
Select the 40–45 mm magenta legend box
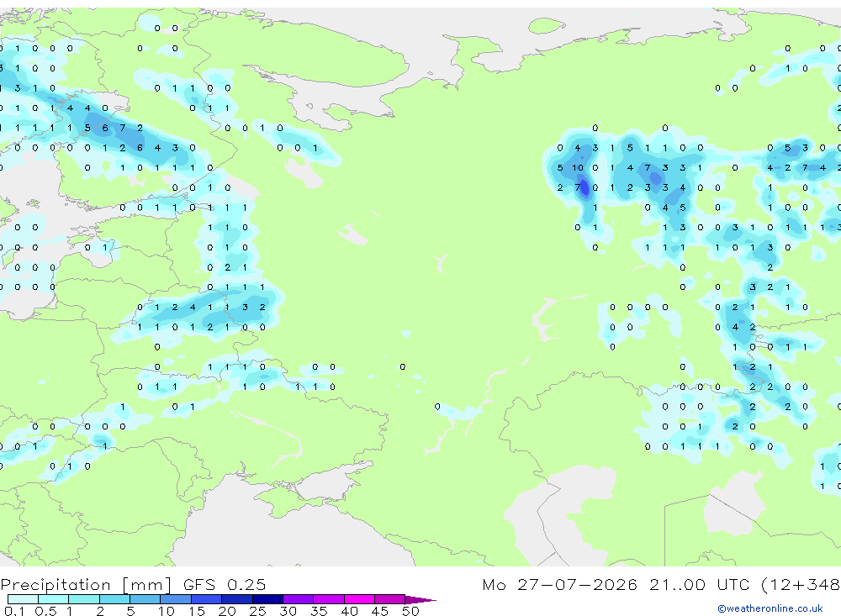point(359,599)
